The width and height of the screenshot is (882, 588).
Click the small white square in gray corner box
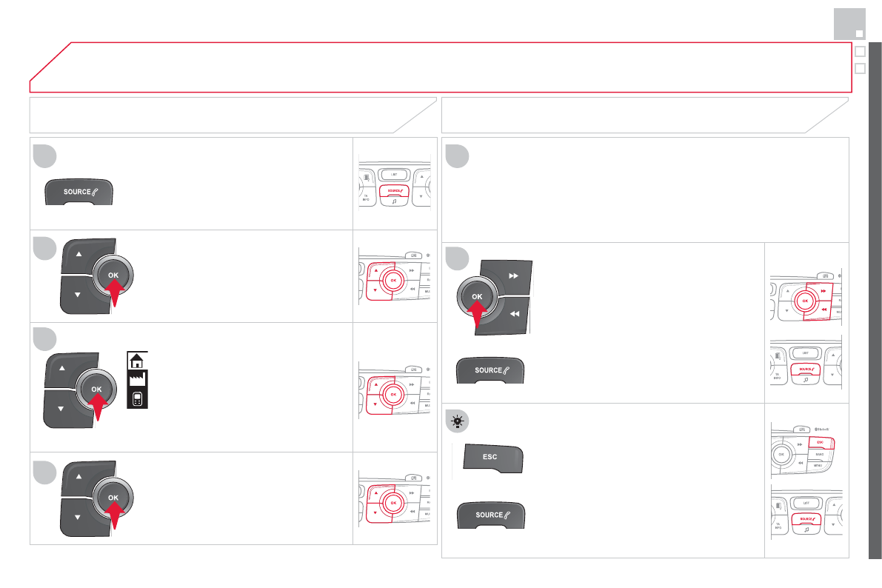click(x=858, y=33)
